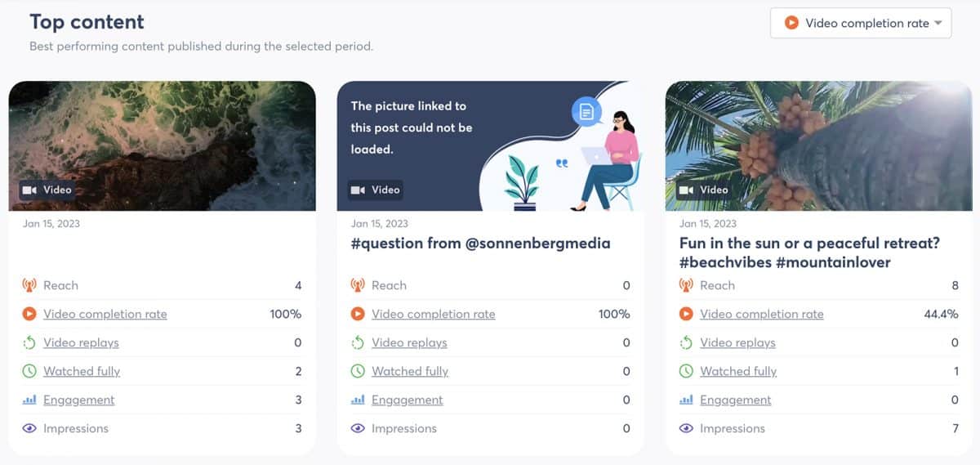Viewport: 980px width, 465px height.
Task: Open the Video replays link on the second card
Action: 409,342
